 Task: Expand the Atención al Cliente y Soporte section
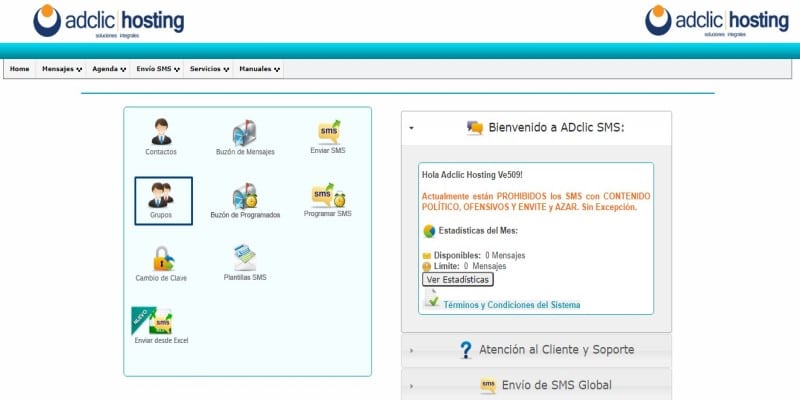[536, 350]
